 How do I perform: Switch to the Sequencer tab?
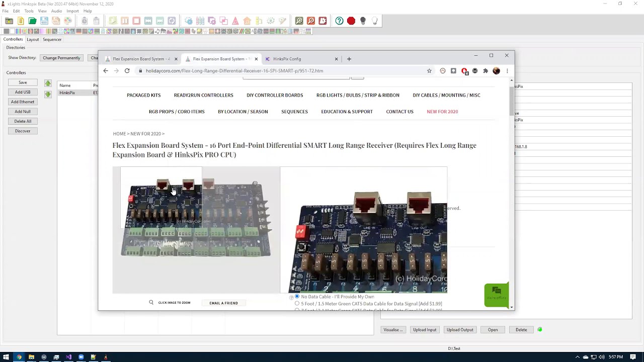tap(52, 40)
